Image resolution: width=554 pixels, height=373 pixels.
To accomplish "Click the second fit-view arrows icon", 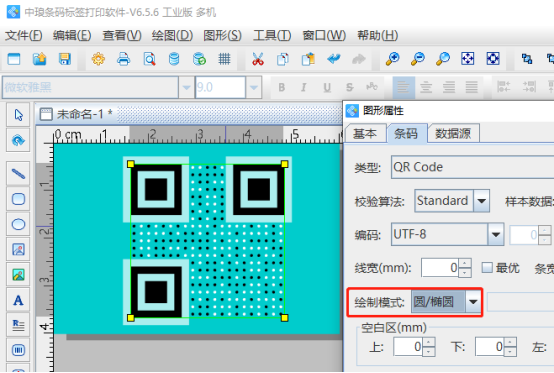I will 493,59.
